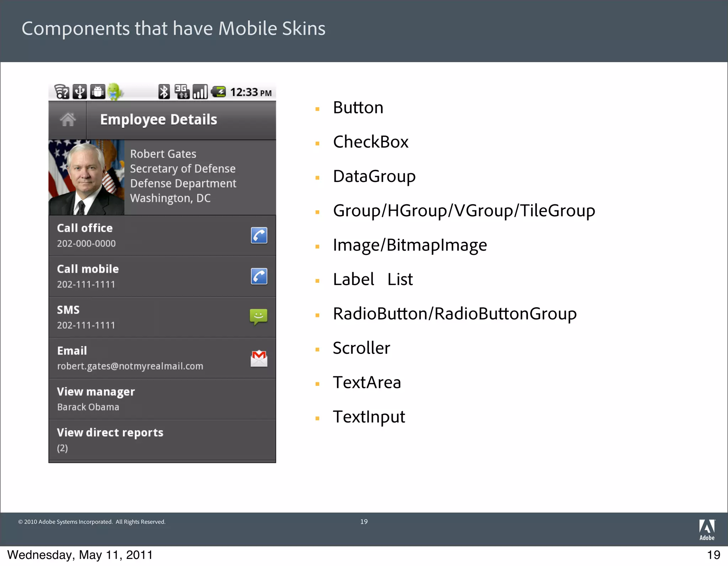Screen dimensions: 728x566
Task: Click the DataGroup bullet item
Action: click(x=374, y=177)
